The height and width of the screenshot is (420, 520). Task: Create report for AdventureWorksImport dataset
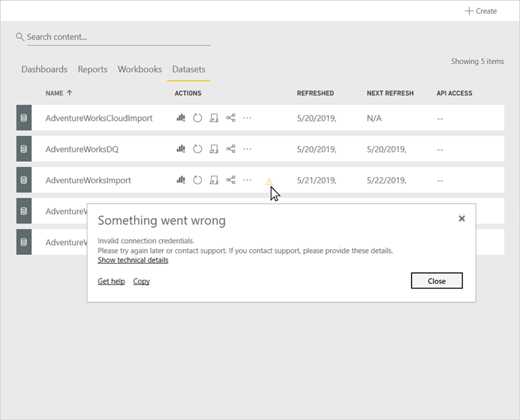tap(181, 180)
